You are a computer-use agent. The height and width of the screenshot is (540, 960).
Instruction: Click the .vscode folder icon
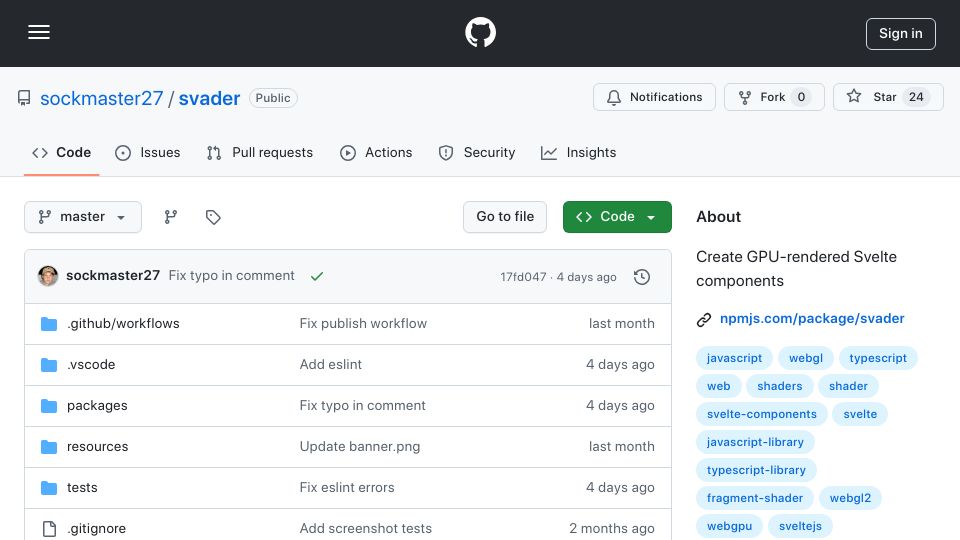pyautogui.click(x=49, y=365)
